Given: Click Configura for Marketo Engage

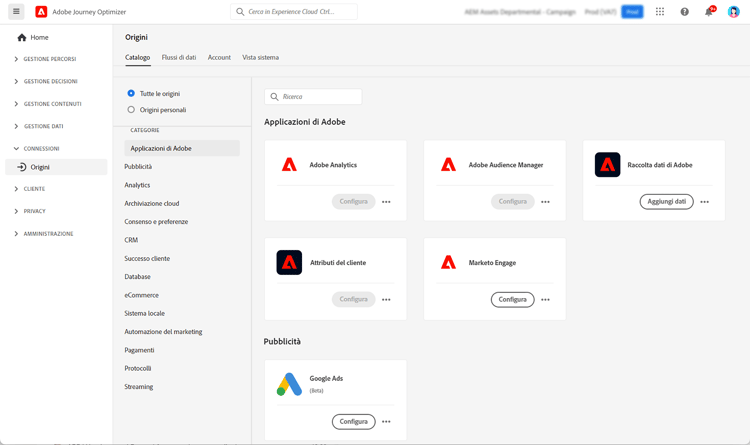Looking at the screenshot, I should (x=512, y=299).
